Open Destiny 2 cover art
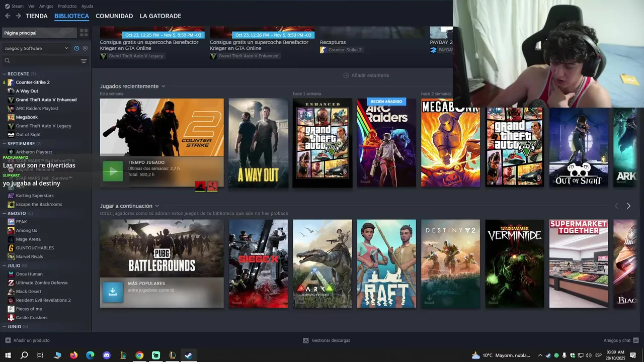Viewport: 644px width, 362px height. (450, 263)
